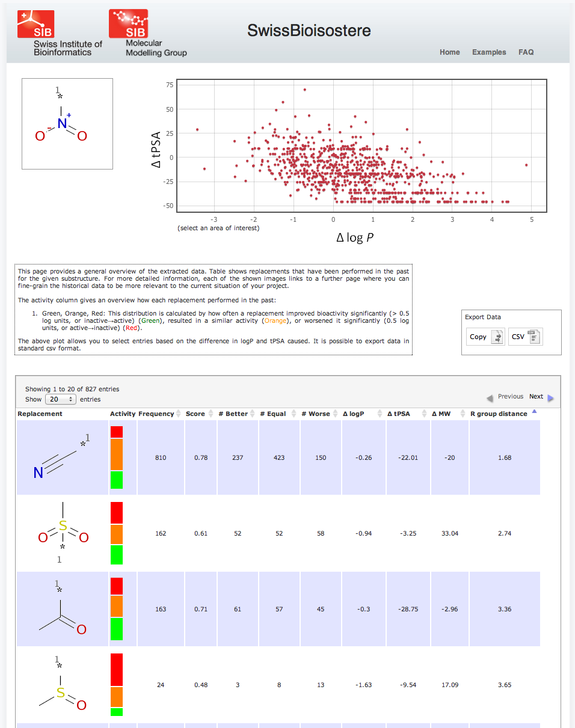Viewport: 575px width, 728px height.
Task: Click the SwissBioisostere page title
Action: click(x=309, y=31)
